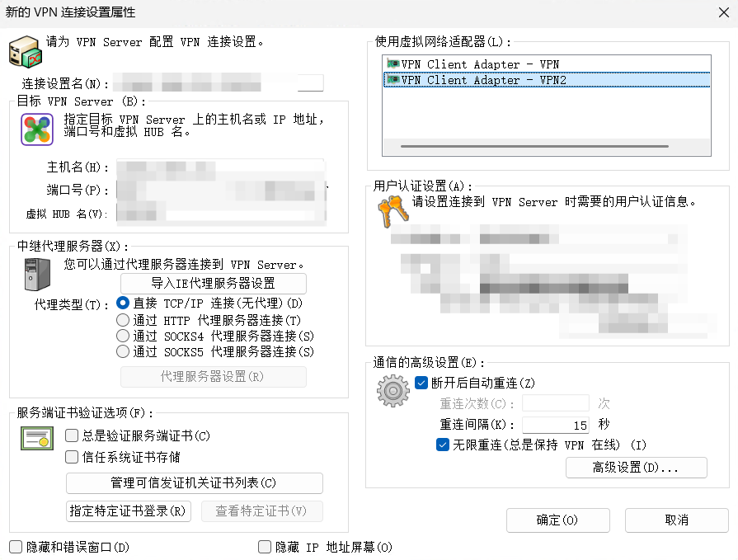Screen dimensions: 738x560
Task: Click the VPN setup wizard icon at top-left
Action: click(x=25, y=51)
